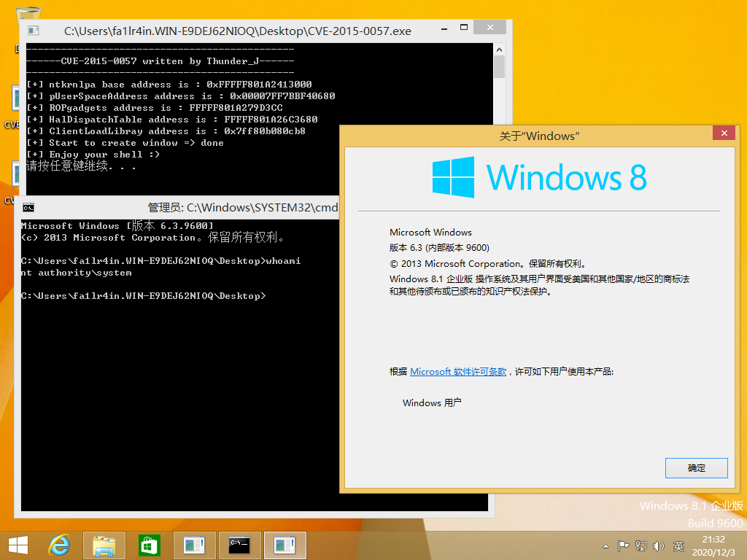This screenshot has width=747, height=560.
Task: Toggle the 英 input language indicator
Action: click(677, 545)
